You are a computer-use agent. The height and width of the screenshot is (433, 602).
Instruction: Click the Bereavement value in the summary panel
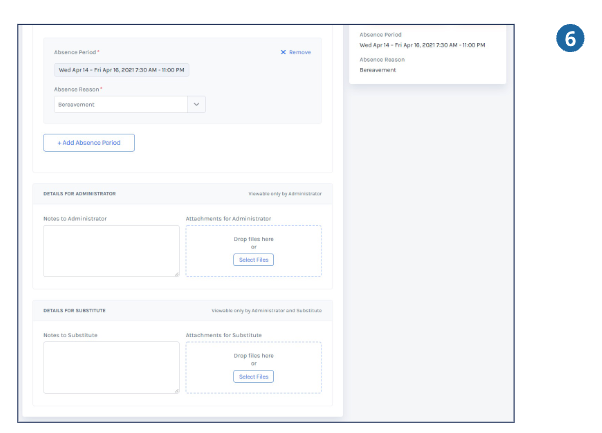tap(377, 70)
